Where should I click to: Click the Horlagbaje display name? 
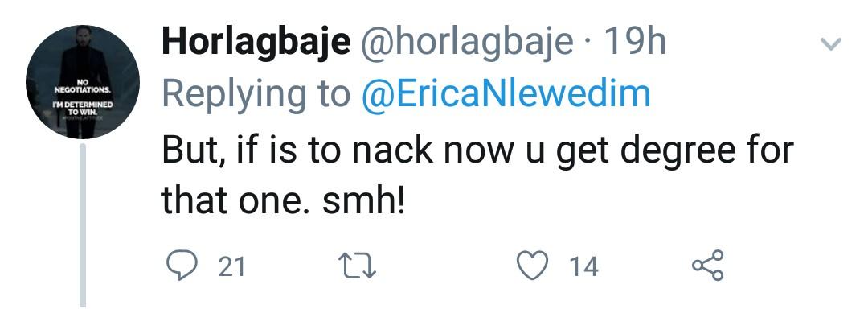256,43
